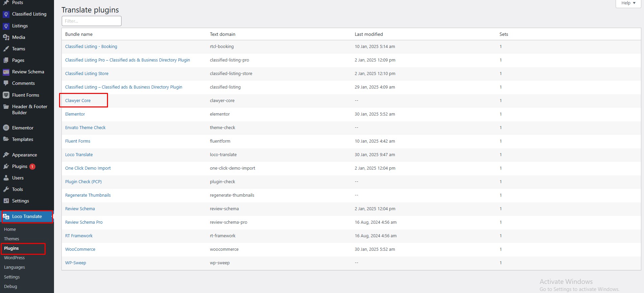Click the date '10 Jan, 2025 4:42 am'

tap(375, 141)
